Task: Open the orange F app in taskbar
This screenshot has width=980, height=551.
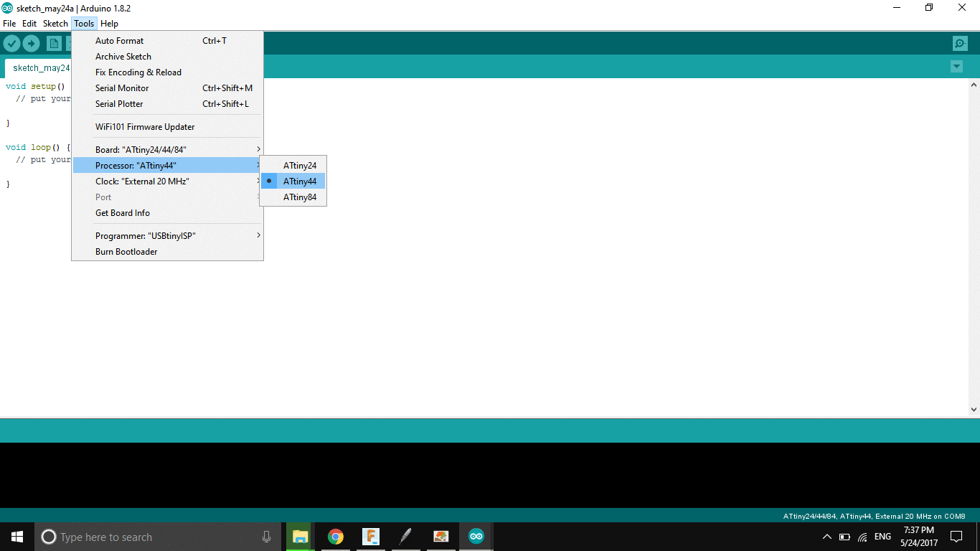Action: click(x=370, y=537)
